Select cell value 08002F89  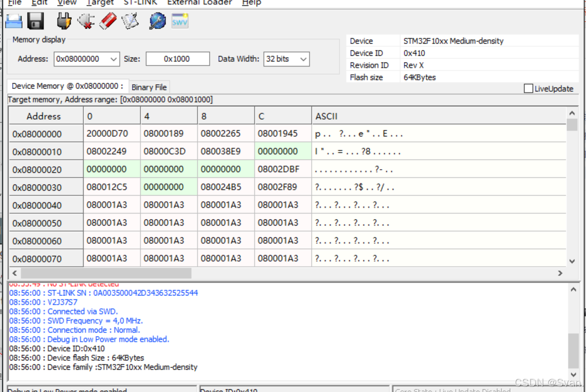pyautogui.click(x=283, y=187)
